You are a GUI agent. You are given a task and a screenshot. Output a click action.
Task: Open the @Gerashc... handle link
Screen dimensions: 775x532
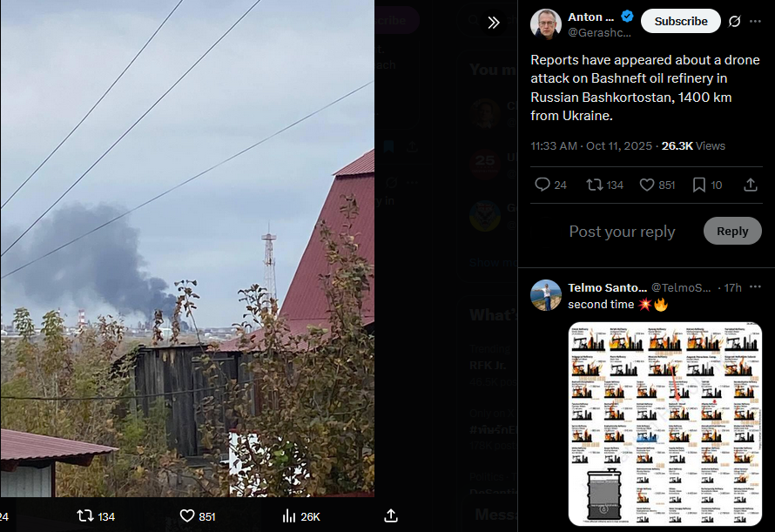click(x=599, y=32)
